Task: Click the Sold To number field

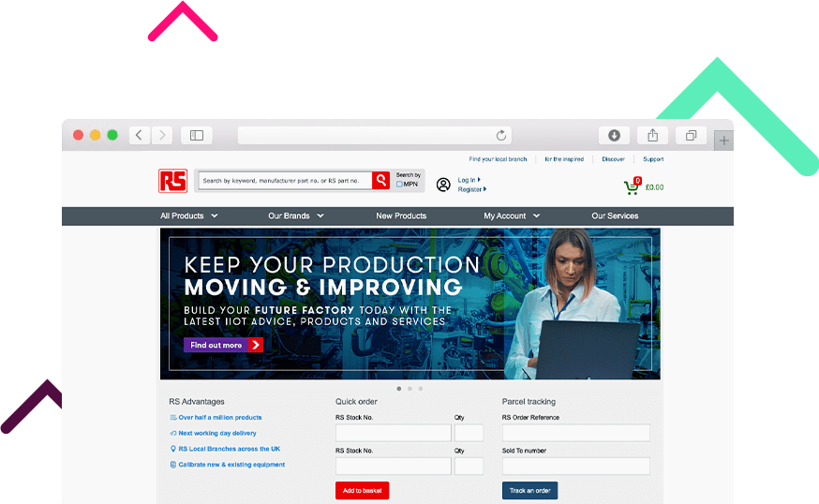Action: click(x=576, y=466)
